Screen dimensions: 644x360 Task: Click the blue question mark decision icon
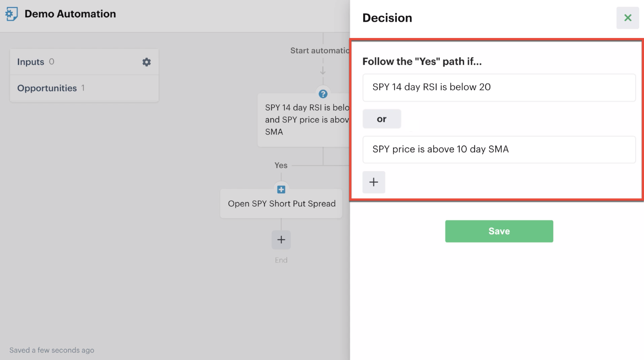[323, 94]
